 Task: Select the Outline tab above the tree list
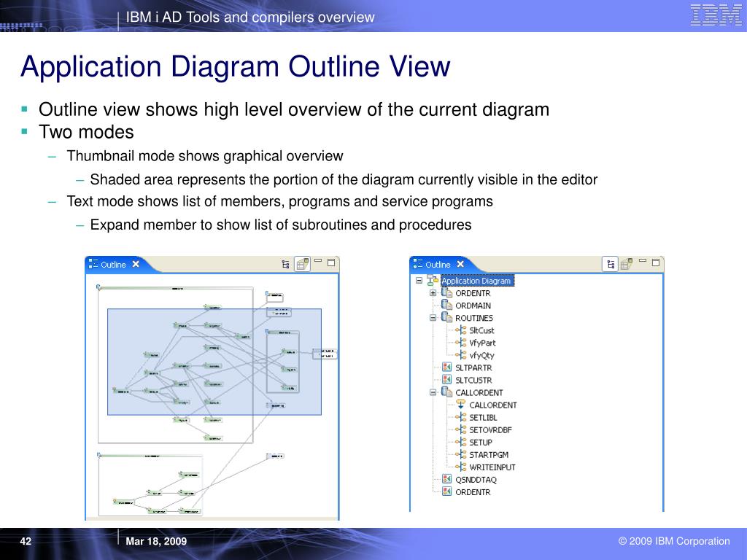pos(438,264)
